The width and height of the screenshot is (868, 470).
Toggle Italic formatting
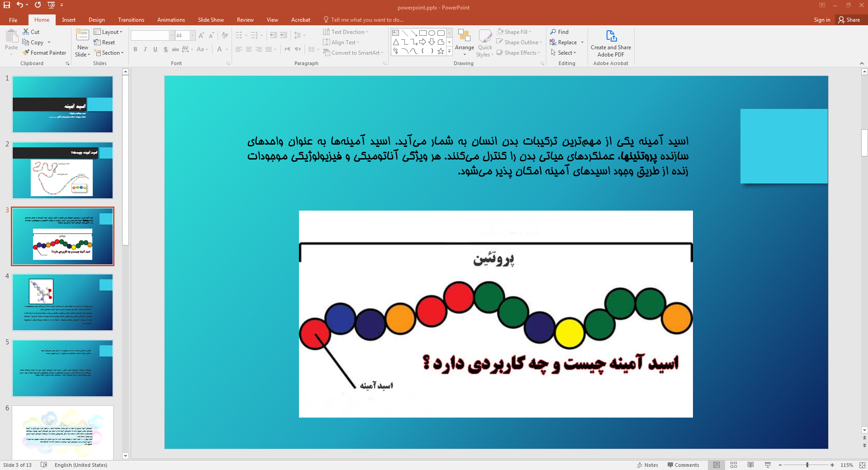(x=145, y=49)
